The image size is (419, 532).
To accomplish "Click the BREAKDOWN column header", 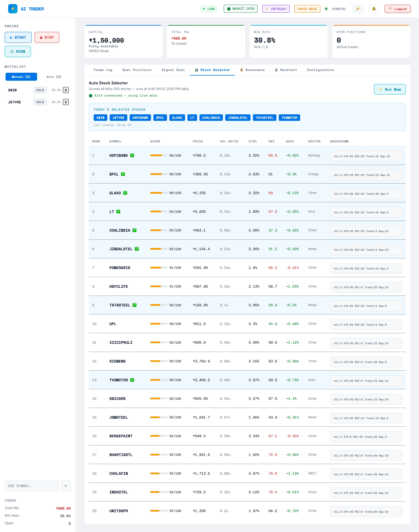I will 339,142.
